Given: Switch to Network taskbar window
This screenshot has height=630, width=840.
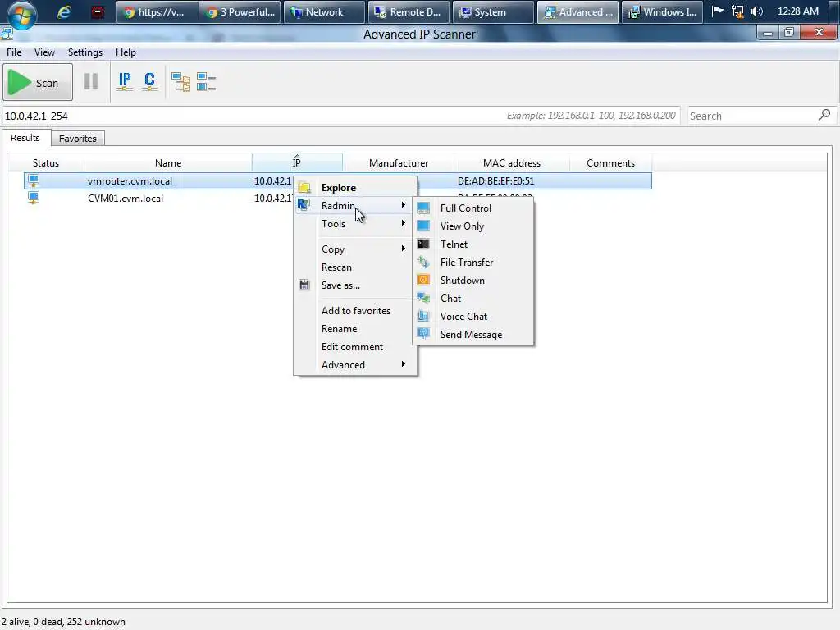Looking at the screenshot, I should (x=323, y=11).
